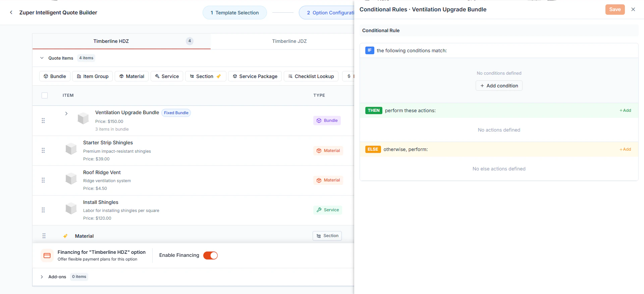Screen dimensions: 644x294
Task: Go back using the left arrow icon
Action: point(11,12)
